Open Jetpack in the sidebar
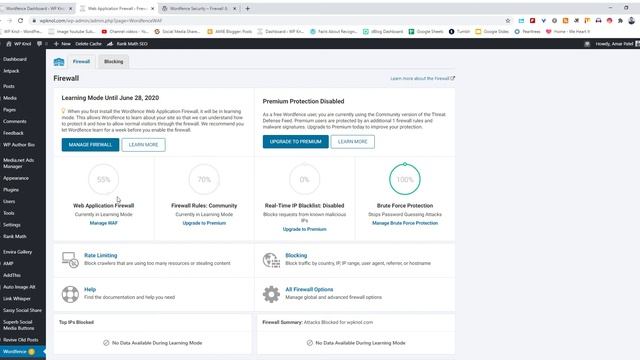This screenshot has width=640, height=360. click(11, 71)
